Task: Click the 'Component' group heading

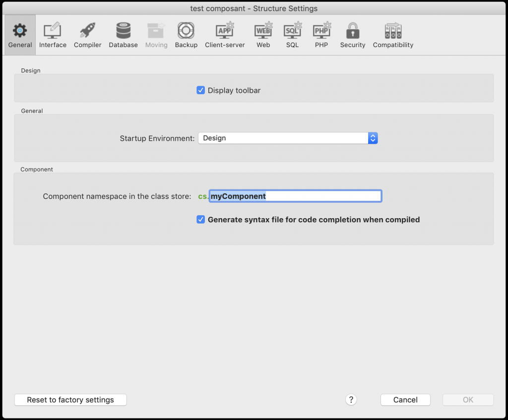Action: (37, 170)
